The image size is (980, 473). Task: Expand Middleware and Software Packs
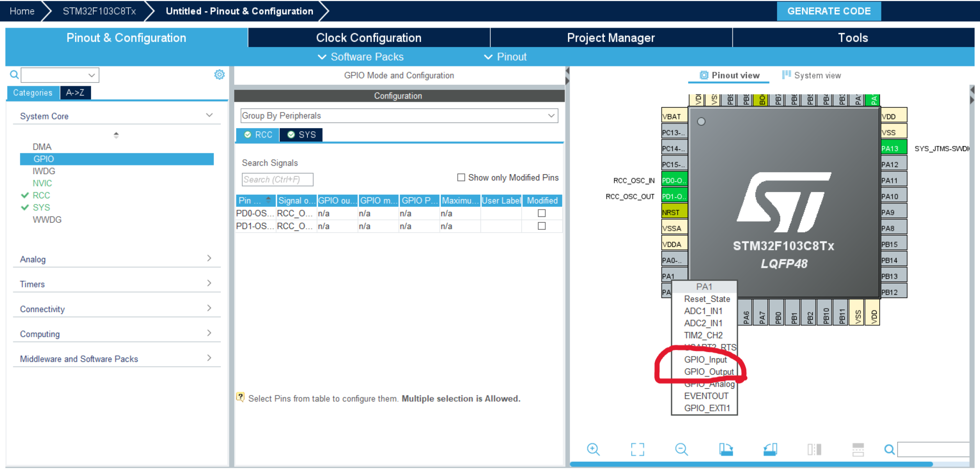(209, 358)
